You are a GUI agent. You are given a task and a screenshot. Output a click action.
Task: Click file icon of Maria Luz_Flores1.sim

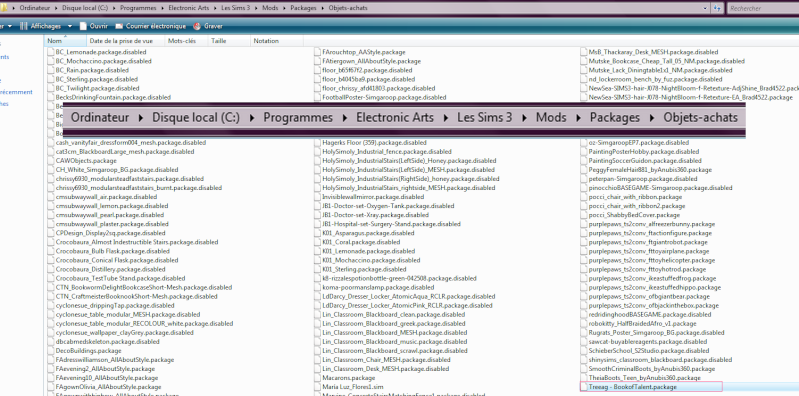click(317, 387)
